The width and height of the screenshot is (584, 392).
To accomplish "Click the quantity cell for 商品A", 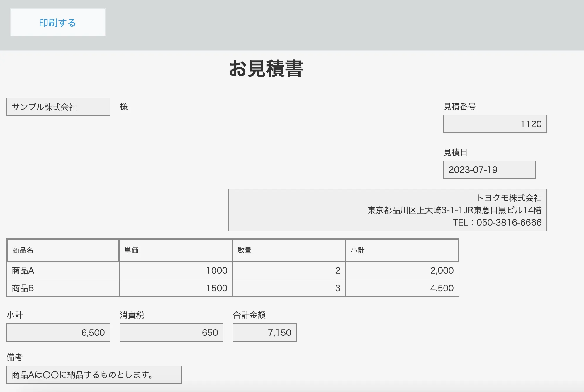I will point(288,270).
